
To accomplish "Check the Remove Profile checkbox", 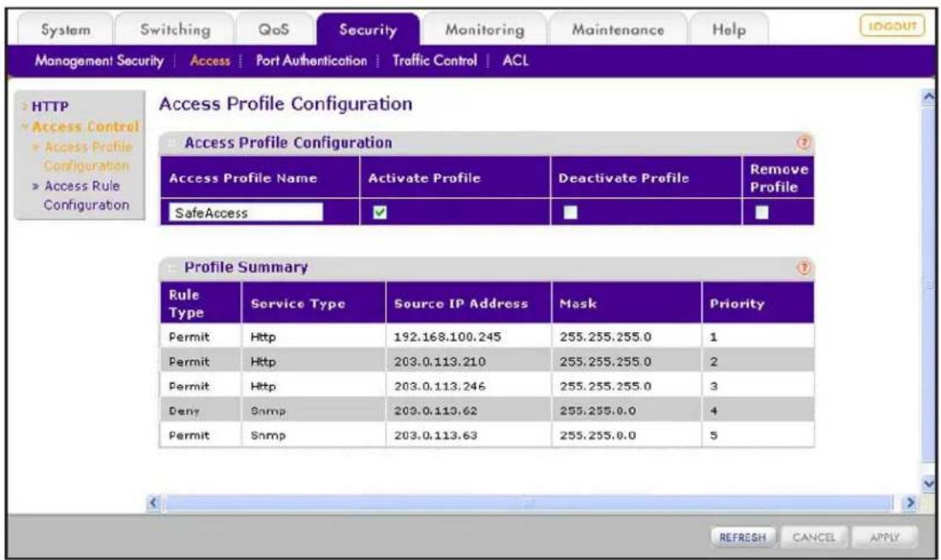I will coord(762,212).
